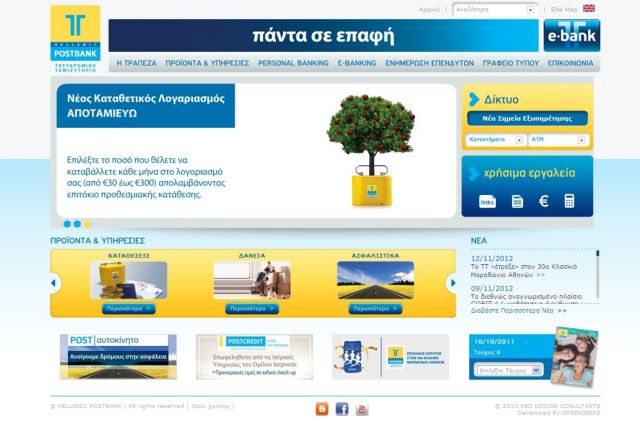Open the calculator tool icon
This screenshot has height=421, width=640.
click(x=569, y=201)
